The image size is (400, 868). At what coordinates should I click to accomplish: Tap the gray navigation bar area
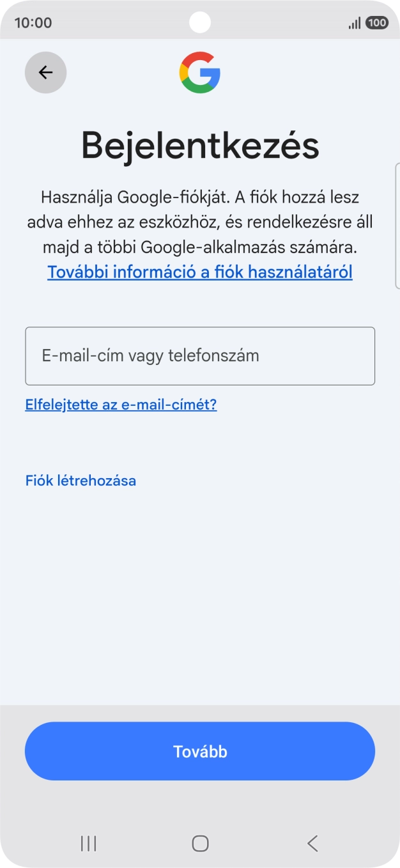[200, 843]
